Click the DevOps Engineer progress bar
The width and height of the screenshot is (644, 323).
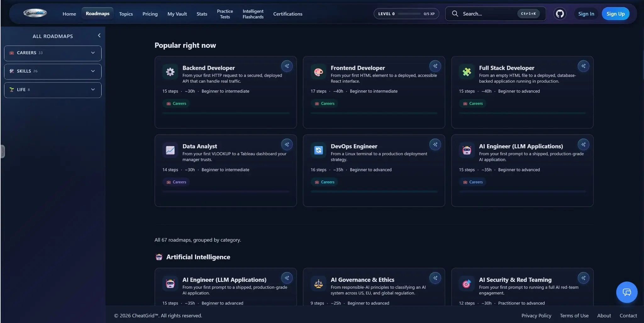(x=374, y=191)
